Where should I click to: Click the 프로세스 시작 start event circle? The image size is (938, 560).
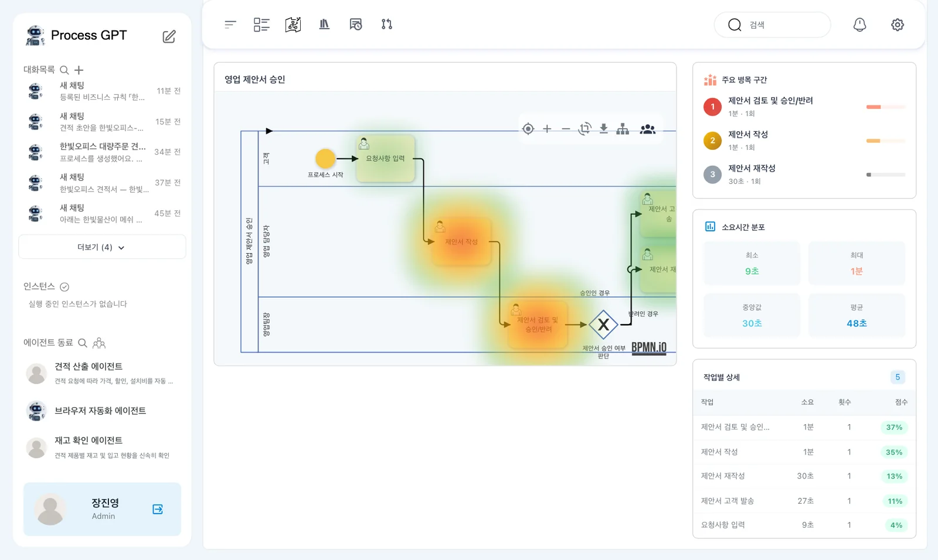(325, 159)
